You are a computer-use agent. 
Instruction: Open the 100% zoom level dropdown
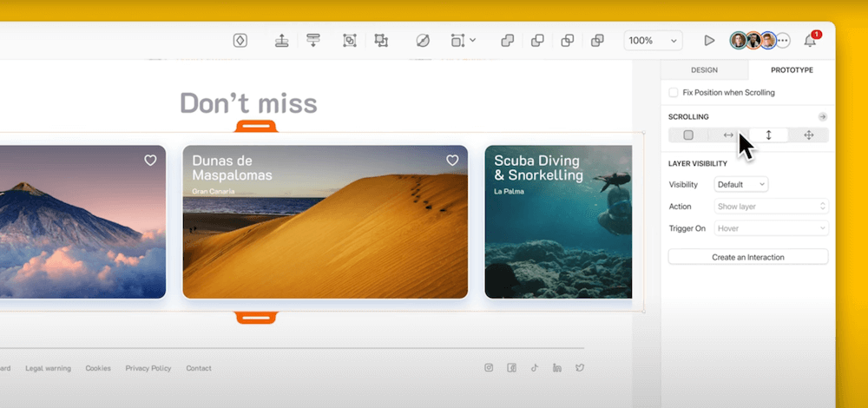pyautogui.click(x=653, y=41)
